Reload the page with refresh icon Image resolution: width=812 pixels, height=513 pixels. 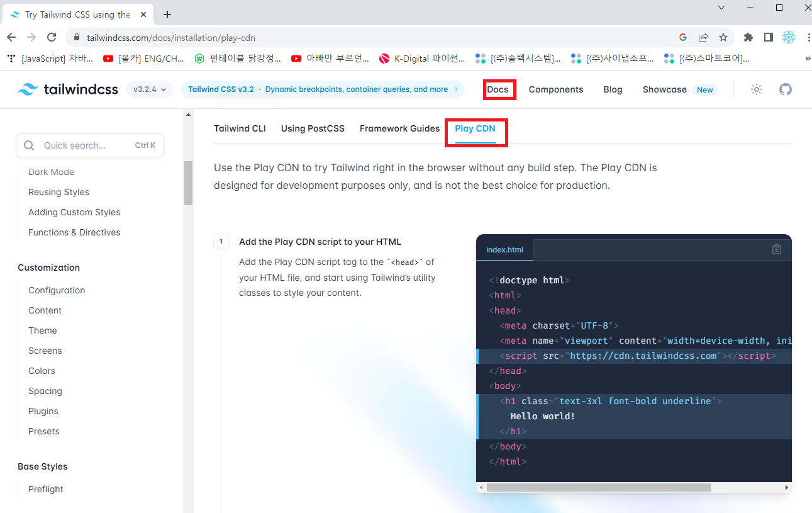pyautogui.click(x=52, y=38)
